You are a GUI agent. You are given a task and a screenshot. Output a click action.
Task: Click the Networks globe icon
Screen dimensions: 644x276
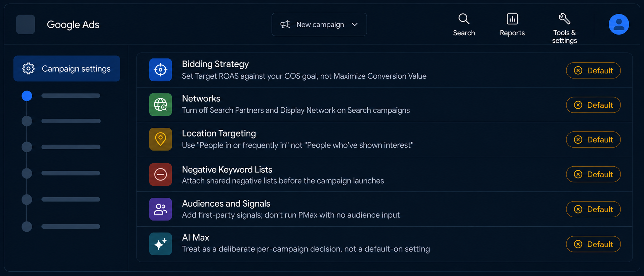coord(160,105)
